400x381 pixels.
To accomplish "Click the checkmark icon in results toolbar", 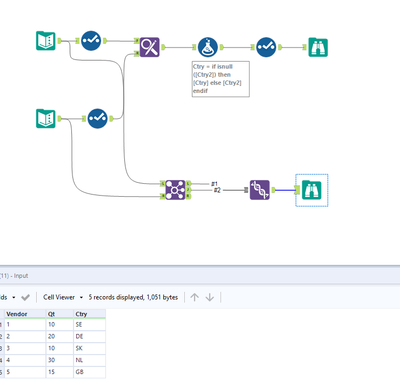I will click(x=25, y=297).
